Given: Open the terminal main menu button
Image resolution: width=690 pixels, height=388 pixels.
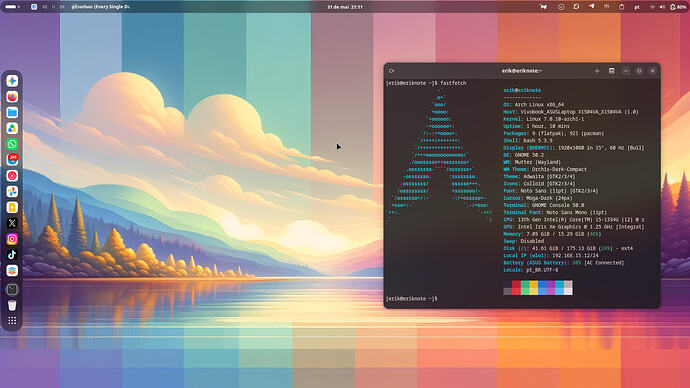Looking at the screenshot, I should point(611,71).
